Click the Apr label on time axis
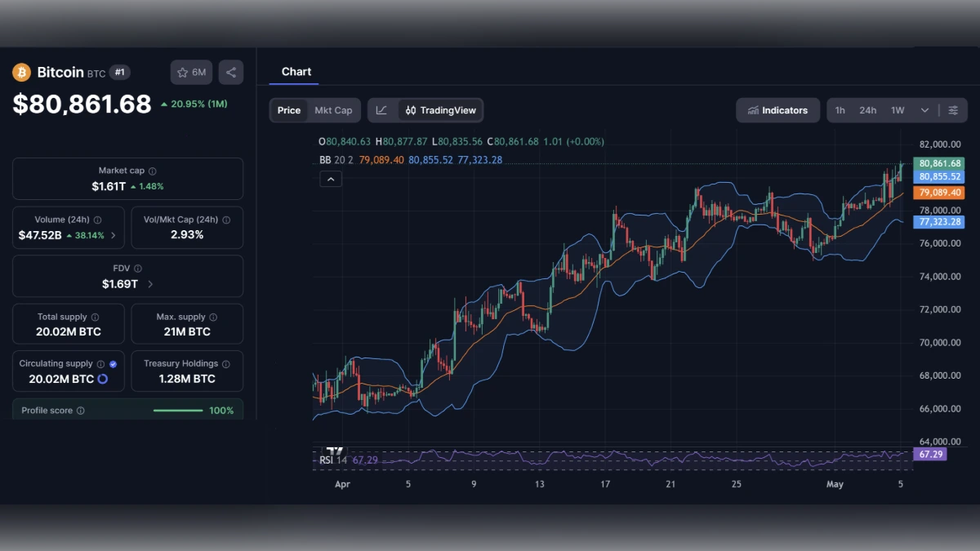 tap(342, 484)
